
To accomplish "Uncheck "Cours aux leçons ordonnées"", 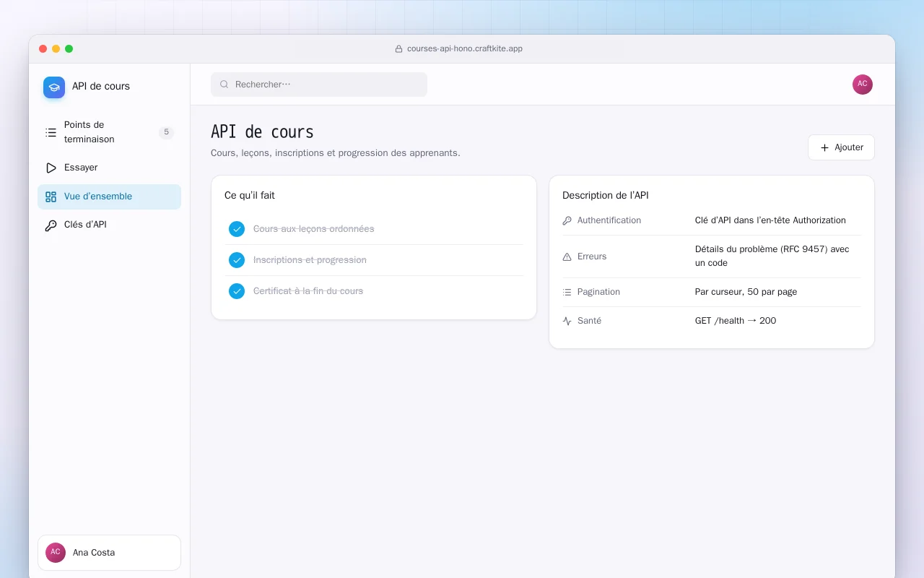I will click(237, 229).
